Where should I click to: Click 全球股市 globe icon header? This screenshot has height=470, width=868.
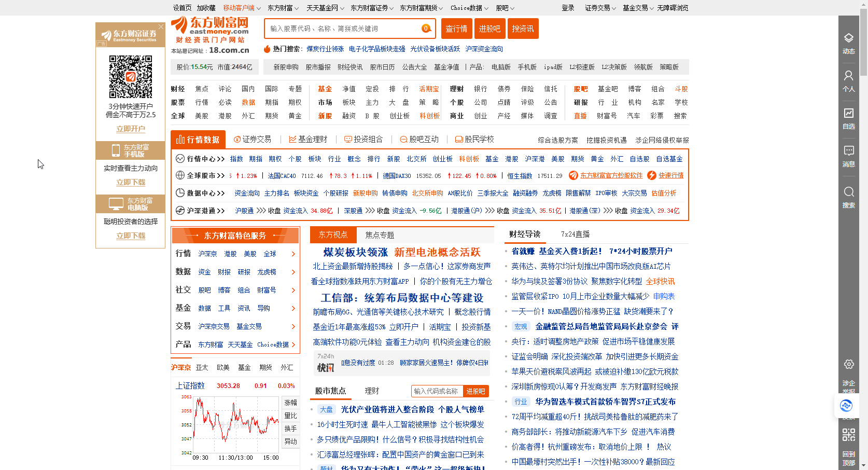(200, 175)
